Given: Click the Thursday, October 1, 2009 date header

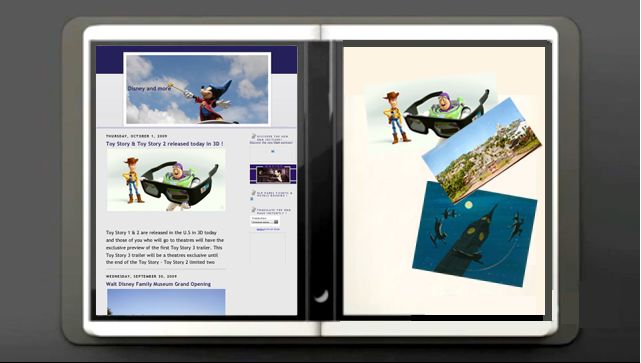Looking at the screenshot, I should (x=137, y=136).
